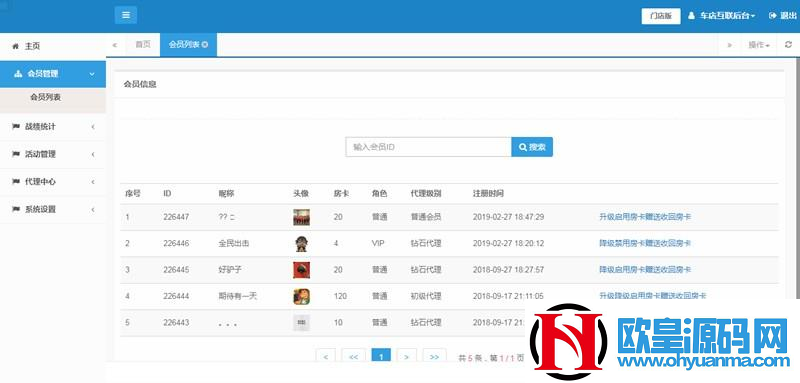
Task: Click the 注册时间 column header
Action: point(488,194)
